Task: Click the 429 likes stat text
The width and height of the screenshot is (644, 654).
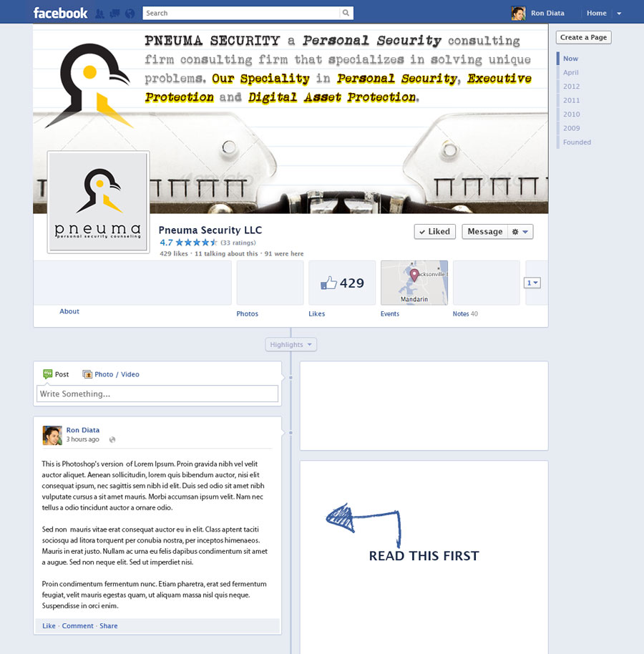Action: point(173,253)
